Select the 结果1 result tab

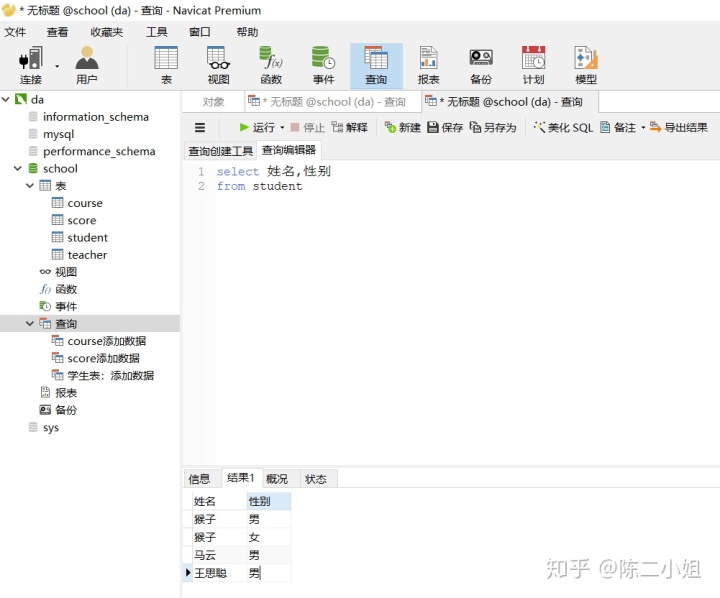[241, 478]
